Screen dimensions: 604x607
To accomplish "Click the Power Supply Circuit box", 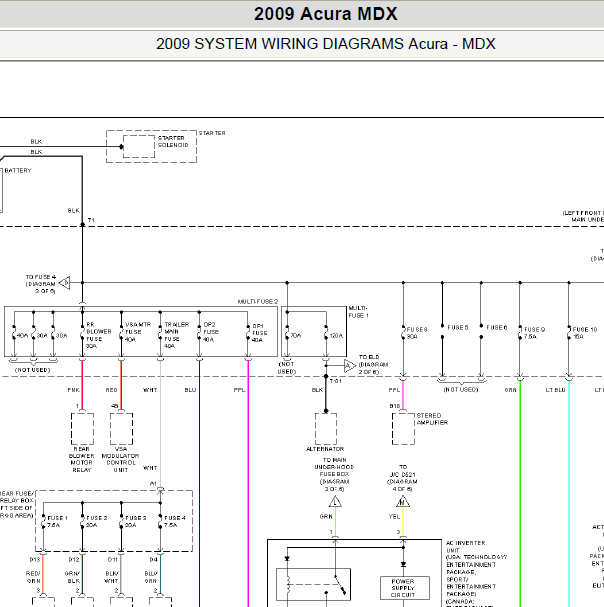I will tap(405, 588).
